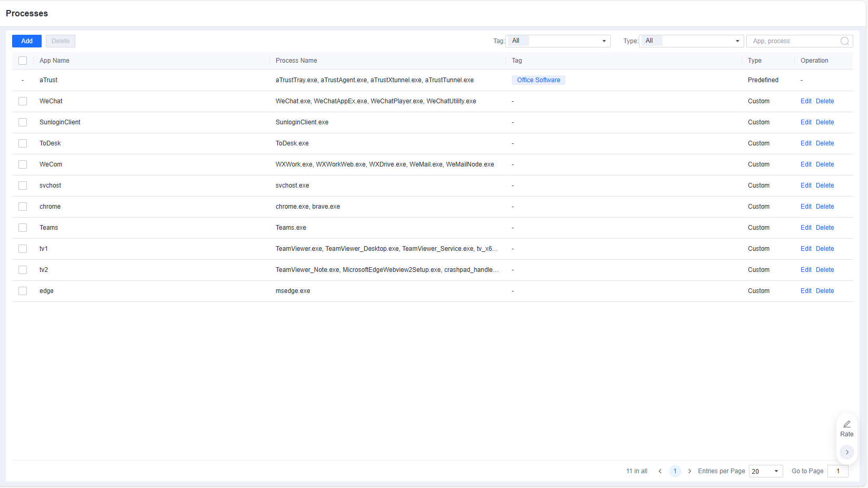The width and height of the screenshot is (868, 488).
Task: Click the Predefined type cell
Action: pyautogui.click(x=763, y=80)
